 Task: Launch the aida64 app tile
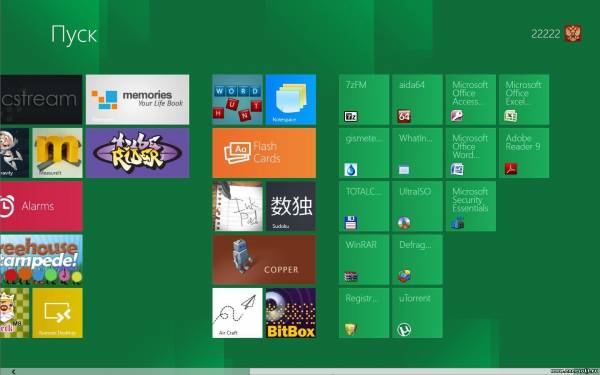[x=417, y=99]
